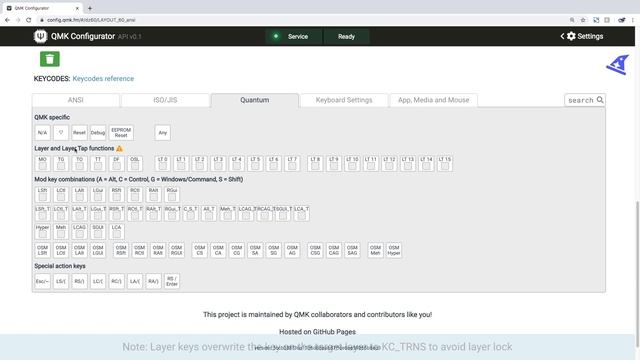Click the magnifier icon in keycode search
640x360 pixels.
[x=600, y=100]
